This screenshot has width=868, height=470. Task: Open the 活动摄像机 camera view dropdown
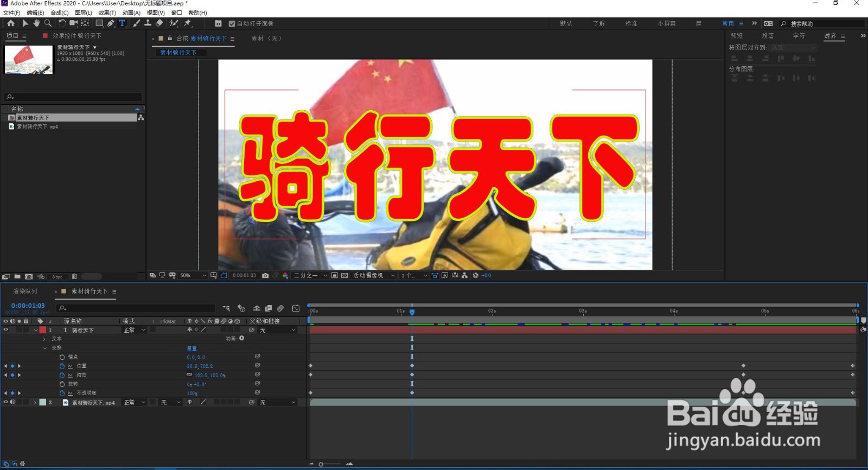tap(374, 276)
